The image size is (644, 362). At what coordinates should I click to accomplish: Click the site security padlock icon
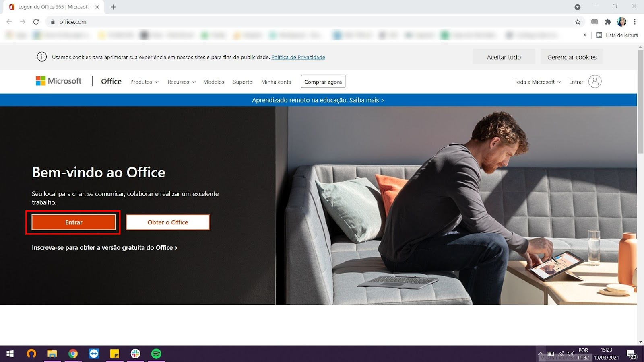point(53,22)
